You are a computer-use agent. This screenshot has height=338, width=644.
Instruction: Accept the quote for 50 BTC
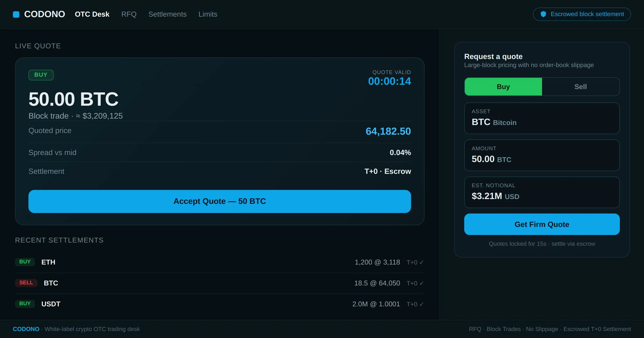pyautogui.click(x=219, y=201)
